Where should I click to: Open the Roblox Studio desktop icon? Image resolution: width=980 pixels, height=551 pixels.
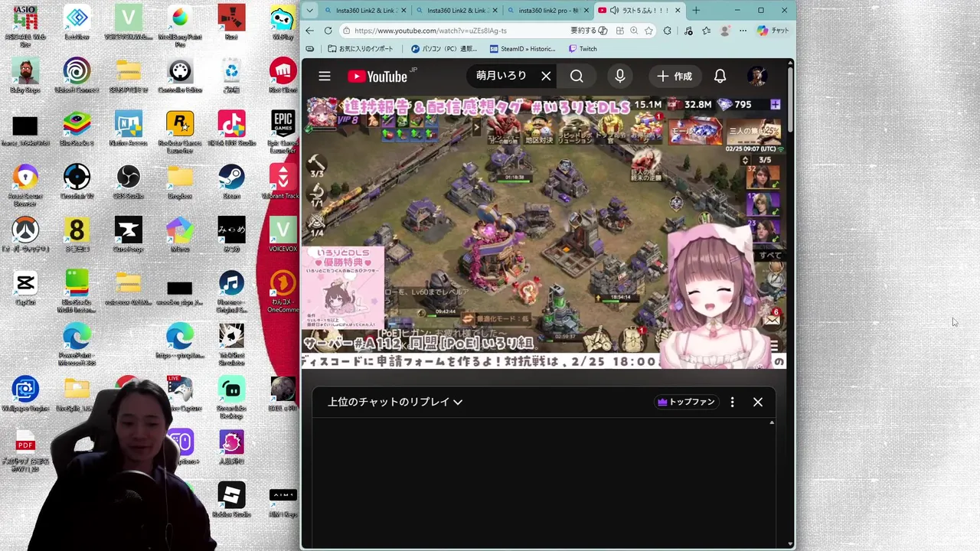click(231, 499)
